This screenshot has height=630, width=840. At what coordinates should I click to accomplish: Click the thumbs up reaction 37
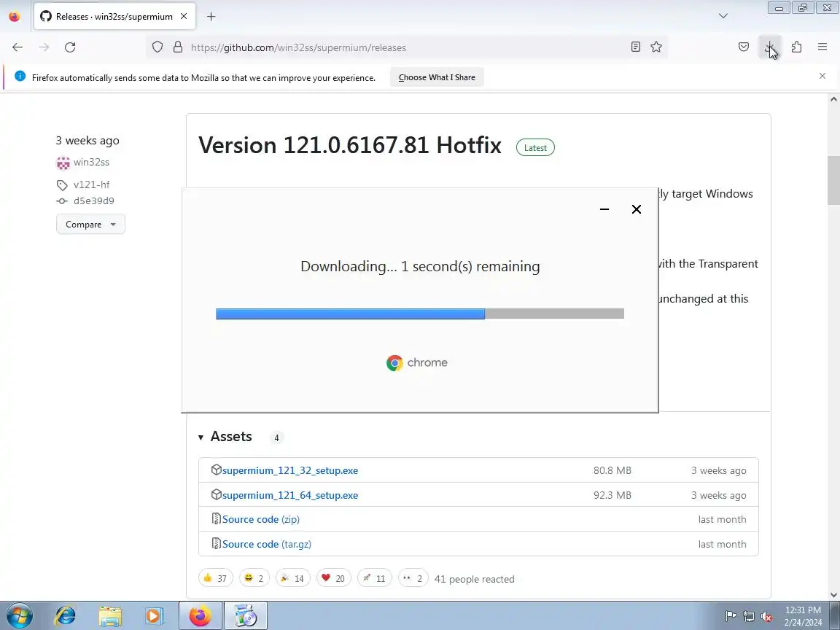(215, 578)
